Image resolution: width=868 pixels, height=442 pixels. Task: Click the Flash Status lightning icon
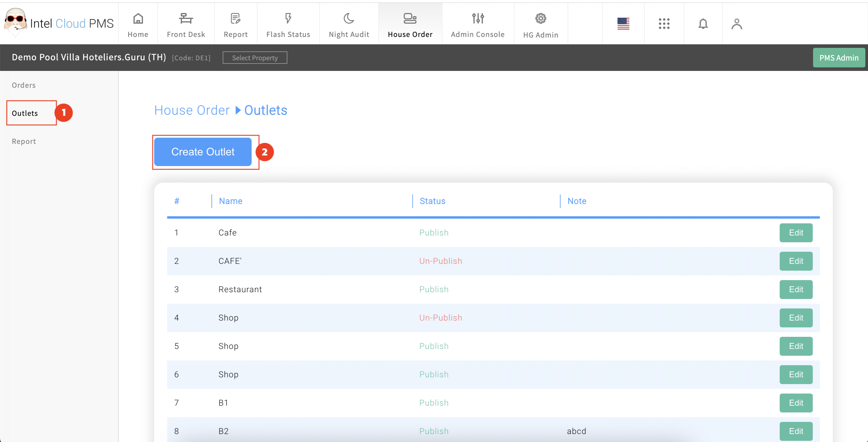pyautogui.click(x=288, y=19)
